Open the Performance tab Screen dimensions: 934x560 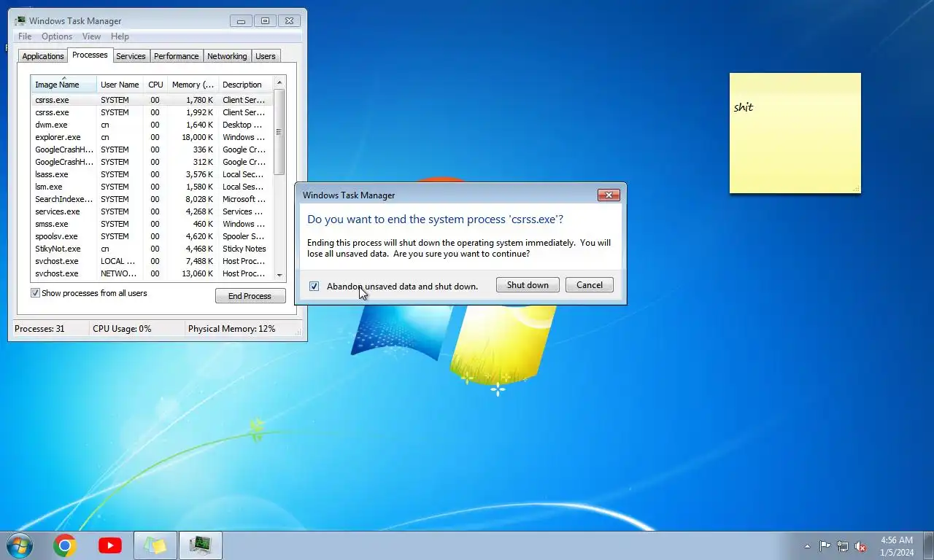coord(176,56)
